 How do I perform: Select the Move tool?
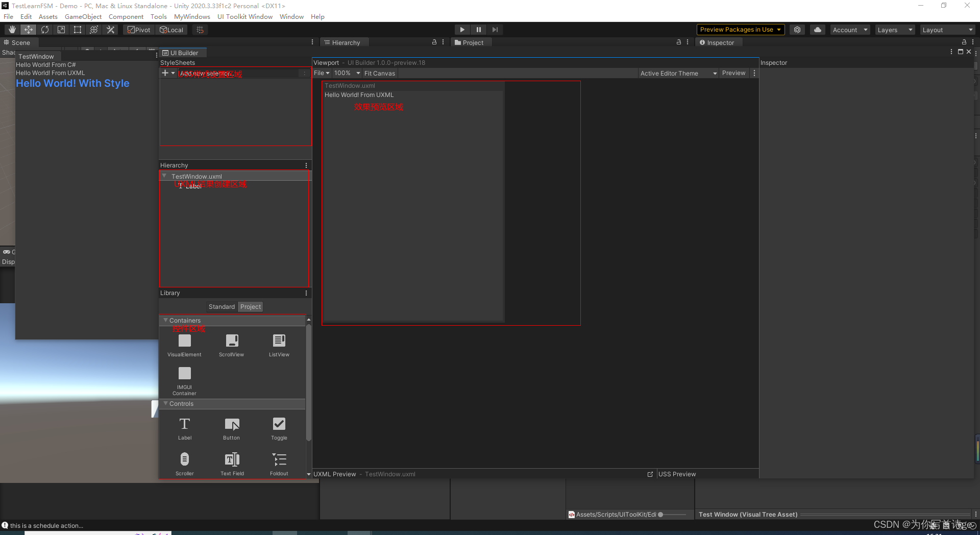[x=28, y=29]
